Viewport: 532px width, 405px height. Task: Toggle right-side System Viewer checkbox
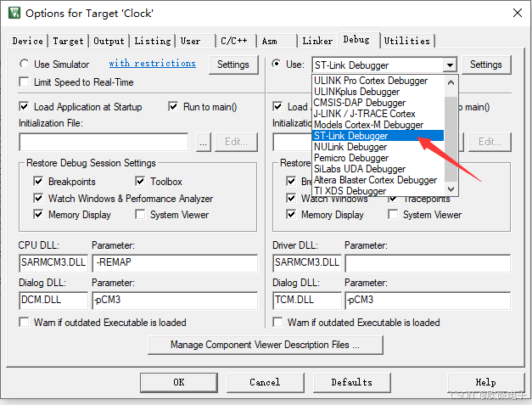point(393,214)
